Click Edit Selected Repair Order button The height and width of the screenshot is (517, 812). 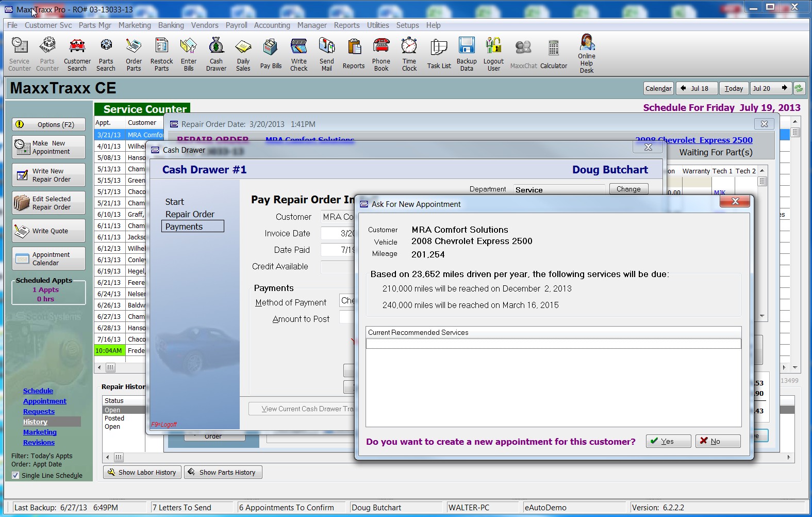[x=49, y=203]
